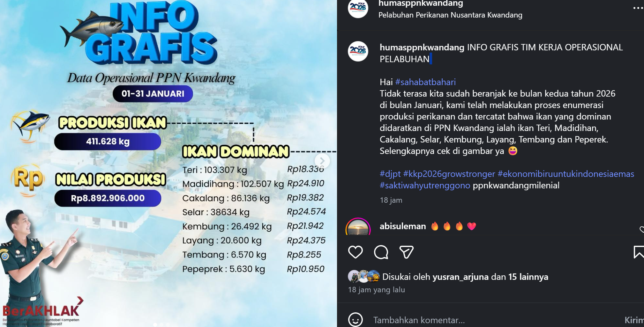Open the three-dot more options menu

pyautogui.click(x=638, y=8)
